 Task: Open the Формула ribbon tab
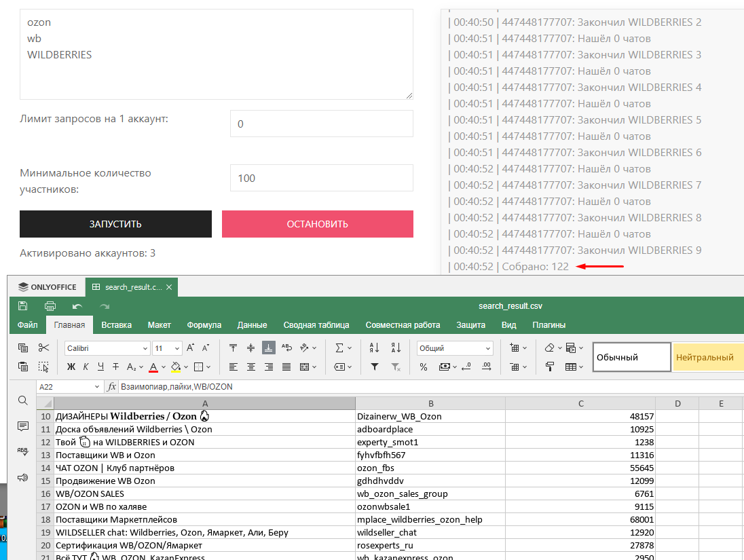tap(204, 325)
